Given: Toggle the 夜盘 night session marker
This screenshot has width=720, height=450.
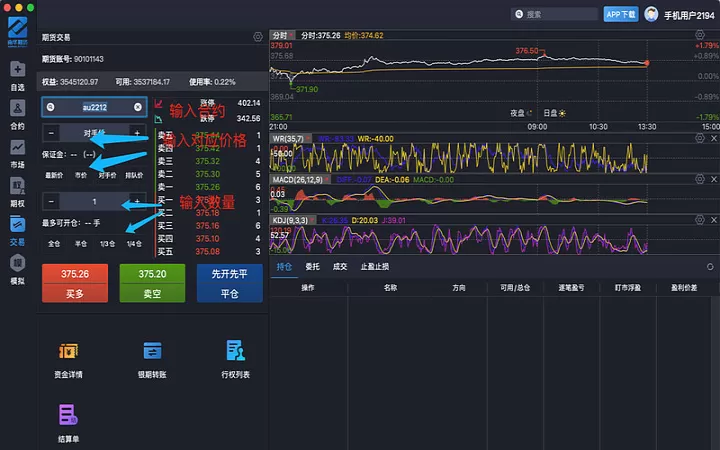Looking at the screenshot, I should (521, 113).
